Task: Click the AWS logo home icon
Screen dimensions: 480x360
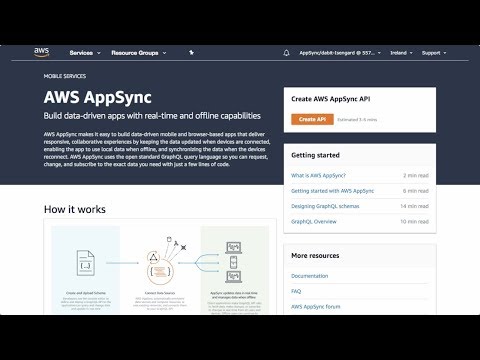Action: tap(42, 52)
